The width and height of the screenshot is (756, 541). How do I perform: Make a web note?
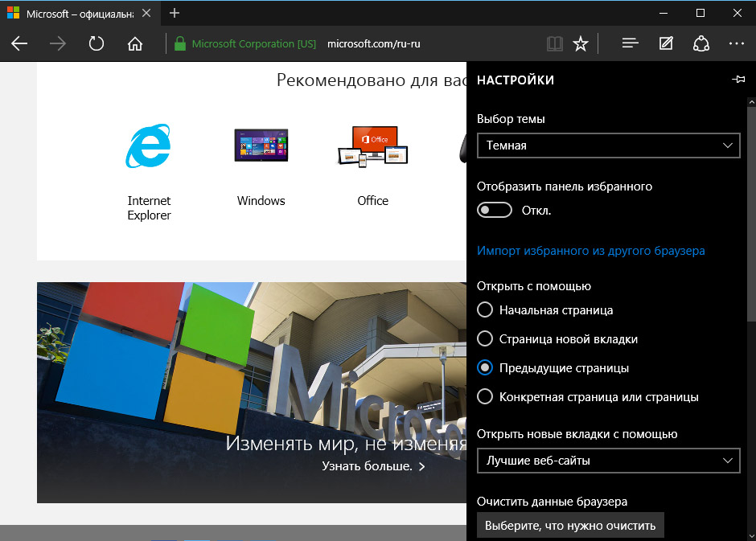pos(666,44)
